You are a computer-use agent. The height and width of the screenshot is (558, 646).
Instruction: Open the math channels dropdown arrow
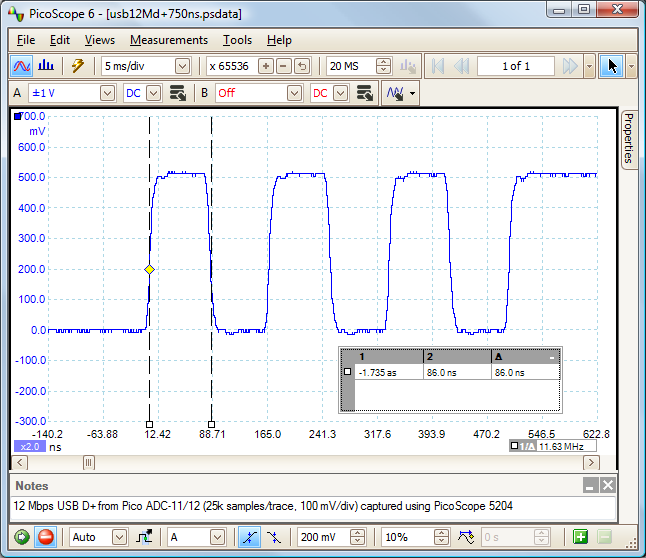(412, 93)
